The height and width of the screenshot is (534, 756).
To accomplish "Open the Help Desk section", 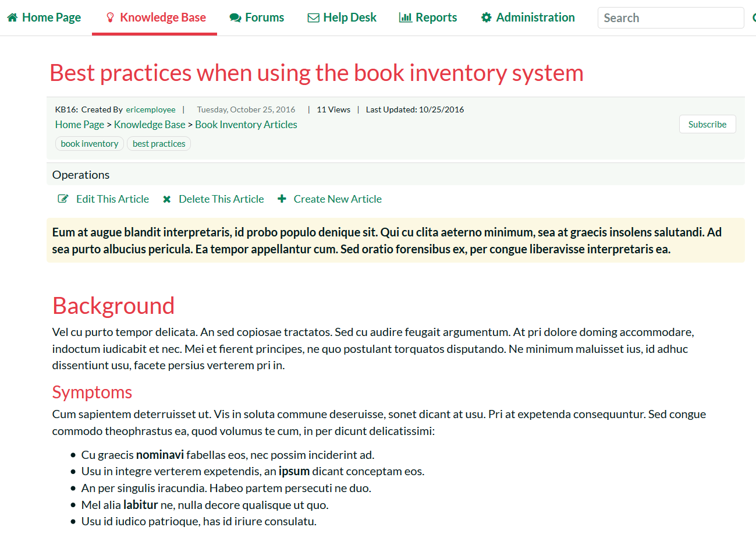I will coord(349,18).
